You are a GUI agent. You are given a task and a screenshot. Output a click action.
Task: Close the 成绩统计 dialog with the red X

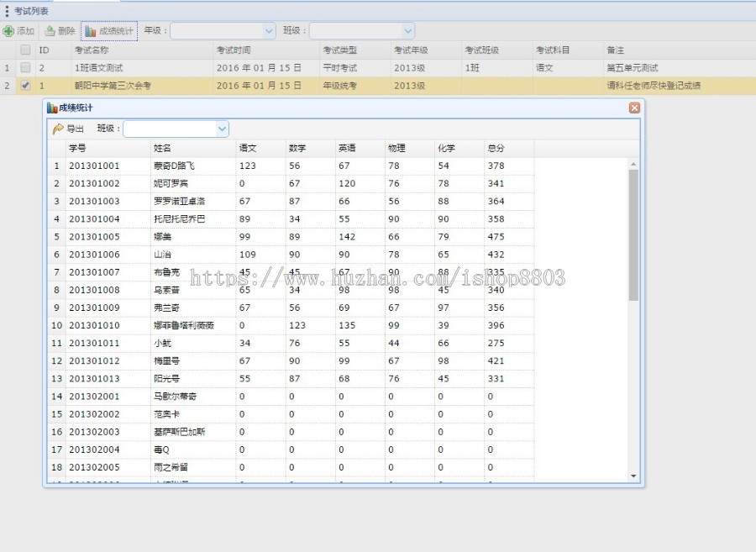tap(634, 108)
